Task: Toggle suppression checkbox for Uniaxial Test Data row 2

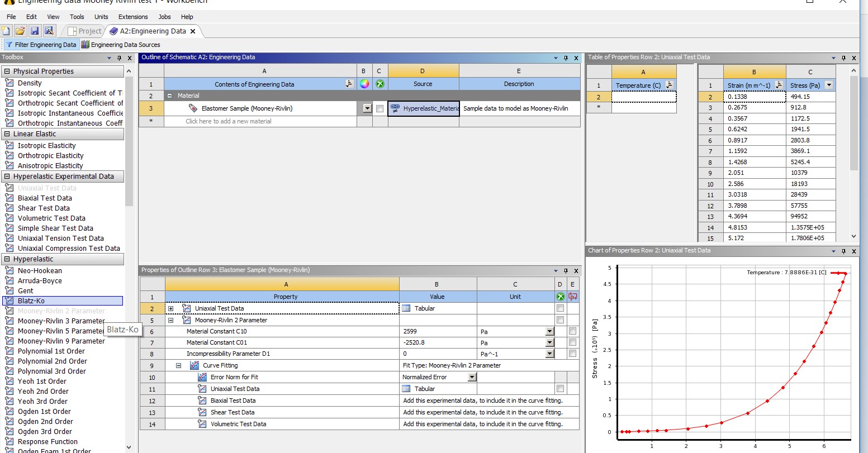Action: pos(560,308)
